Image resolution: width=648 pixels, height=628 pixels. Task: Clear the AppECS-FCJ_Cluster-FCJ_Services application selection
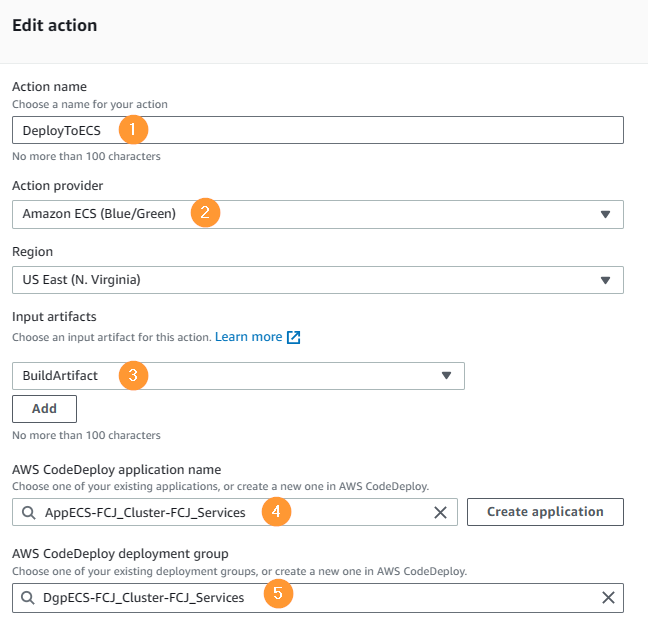coord(440,512)
